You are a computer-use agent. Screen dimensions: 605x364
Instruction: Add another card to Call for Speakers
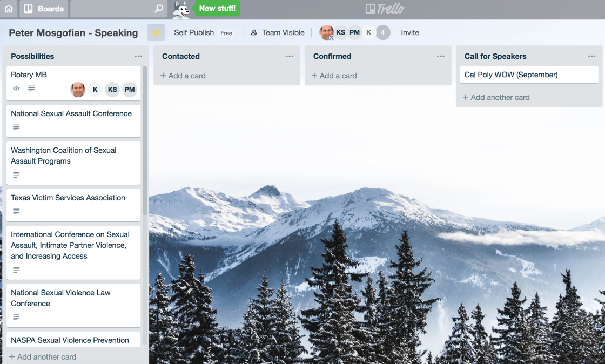[x=496, y=98]
